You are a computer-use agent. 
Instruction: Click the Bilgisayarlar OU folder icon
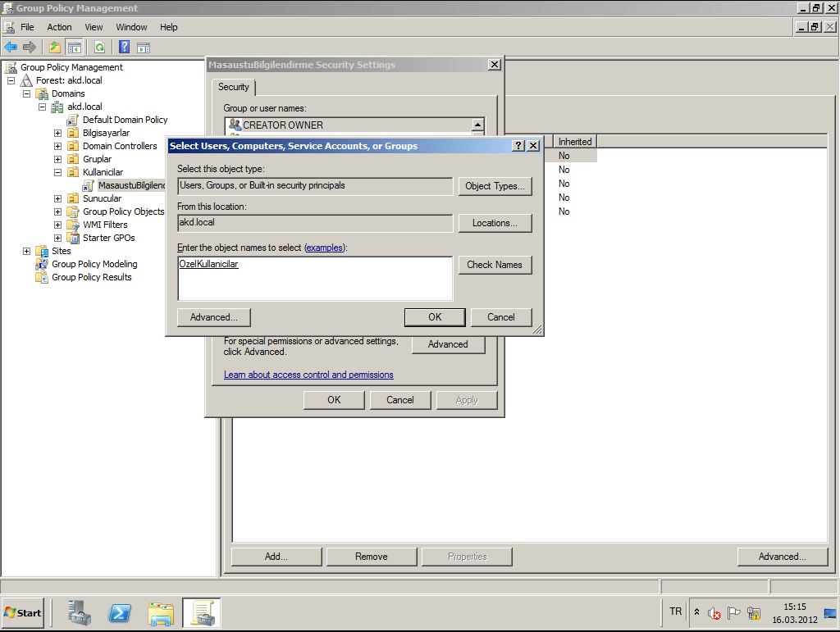coord(73,133)
